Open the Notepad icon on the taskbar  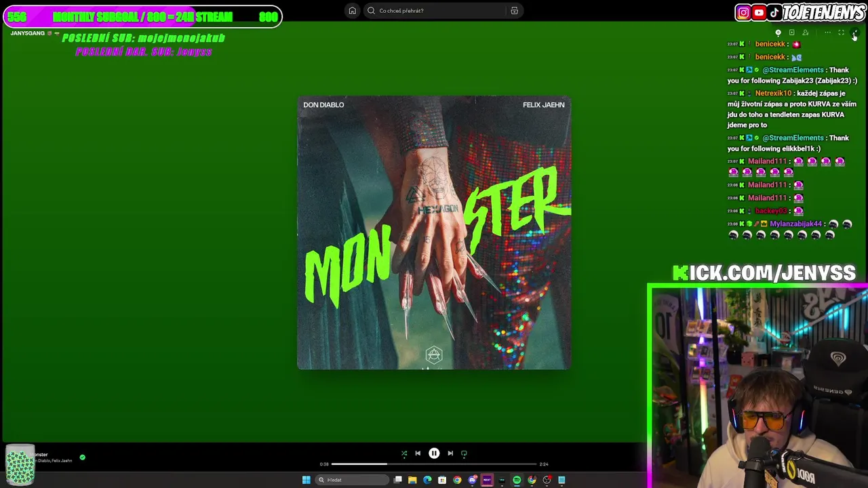tap(561, 480)
